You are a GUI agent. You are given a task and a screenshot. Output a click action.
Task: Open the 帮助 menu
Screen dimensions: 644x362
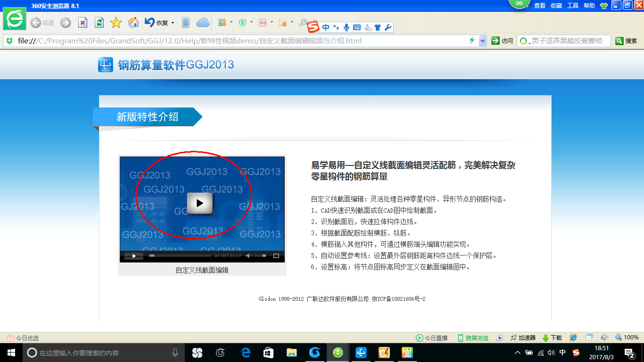tap(589, 6)
